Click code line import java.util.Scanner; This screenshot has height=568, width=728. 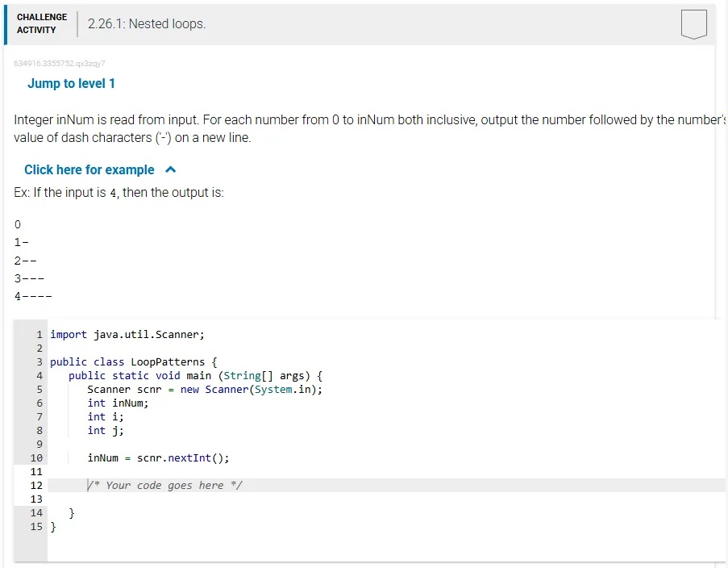(x=127, y=335)
